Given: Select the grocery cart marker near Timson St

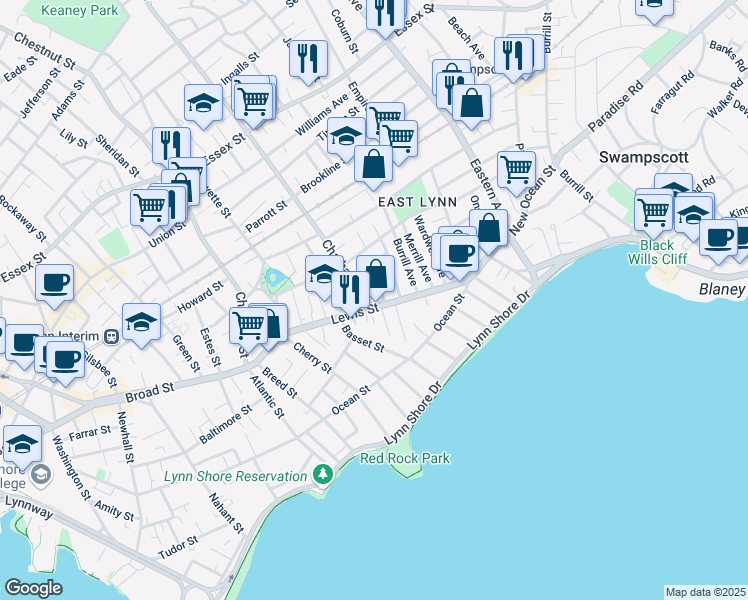Looking at the screenshot, I should click(399, 140).
